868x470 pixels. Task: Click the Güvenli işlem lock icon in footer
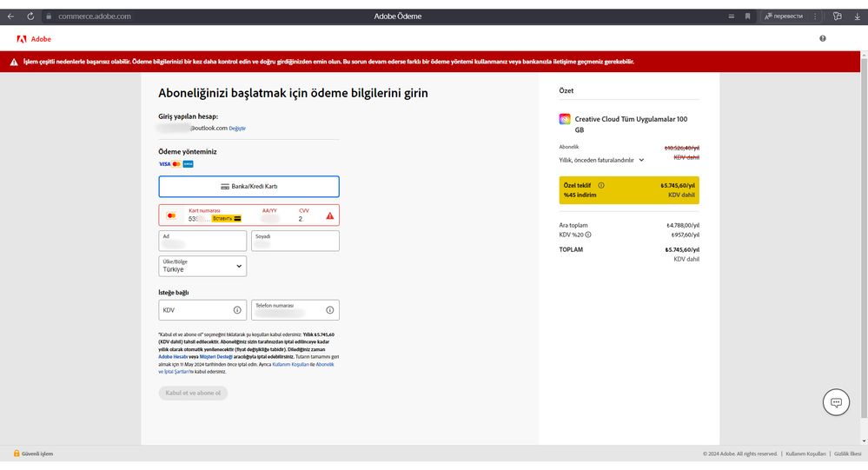click(17, 453)
